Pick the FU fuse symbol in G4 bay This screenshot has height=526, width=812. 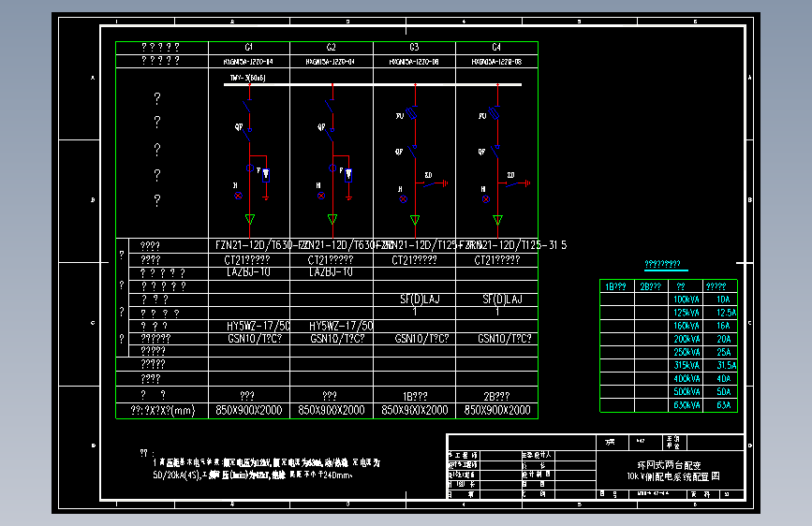pyautogui.click(x=495, y=113)
